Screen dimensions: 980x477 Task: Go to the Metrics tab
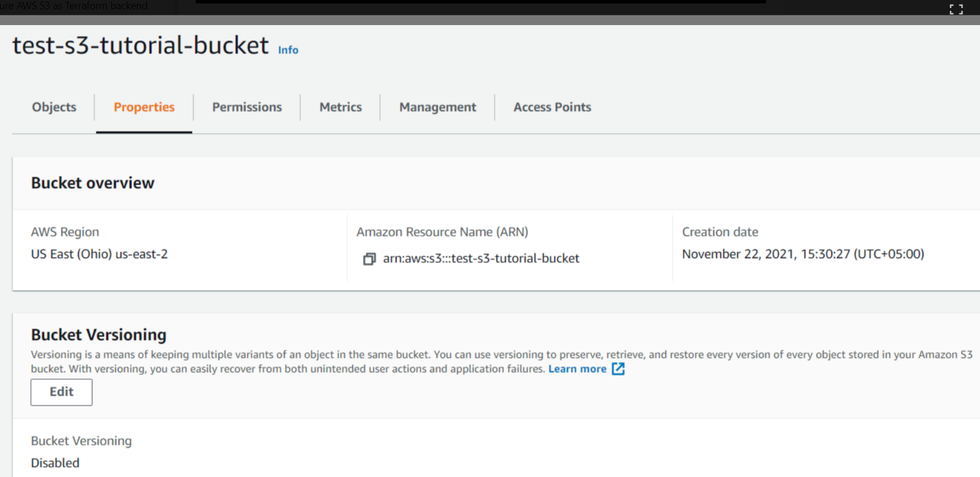(341, 107)
